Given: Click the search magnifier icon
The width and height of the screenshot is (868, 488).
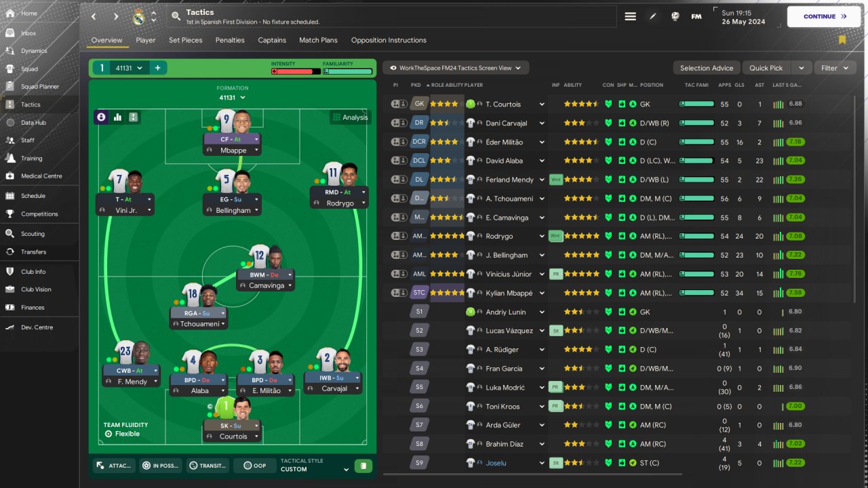Looking at the screenshot, I should [176, 16].
